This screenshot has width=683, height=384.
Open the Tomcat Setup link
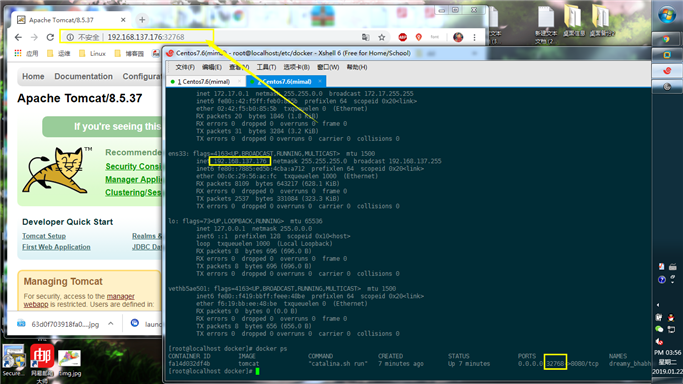point(44,236)
